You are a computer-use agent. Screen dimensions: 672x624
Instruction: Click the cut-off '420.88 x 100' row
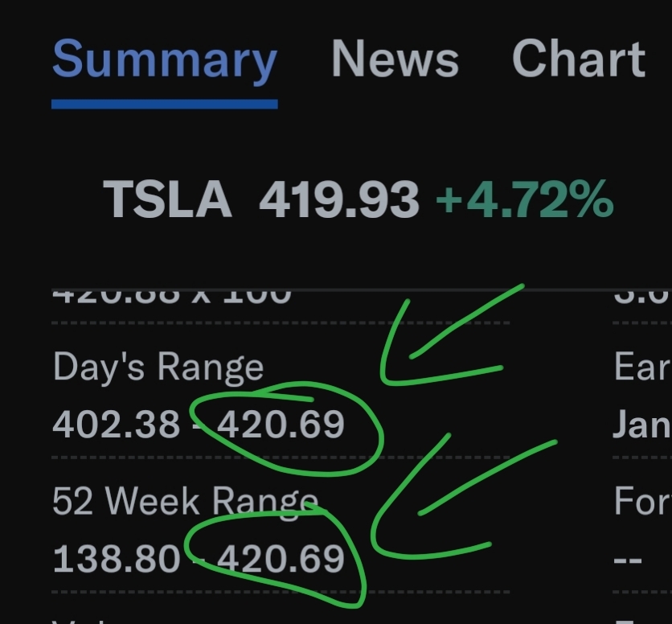click(x=171, y=295)
